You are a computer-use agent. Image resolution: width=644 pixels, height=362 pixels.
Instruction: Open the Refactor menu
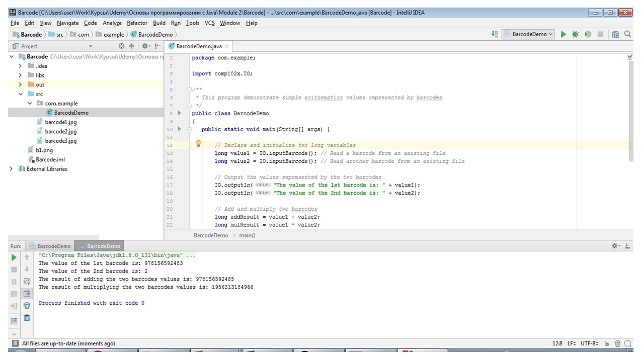(x=137, y=23)
